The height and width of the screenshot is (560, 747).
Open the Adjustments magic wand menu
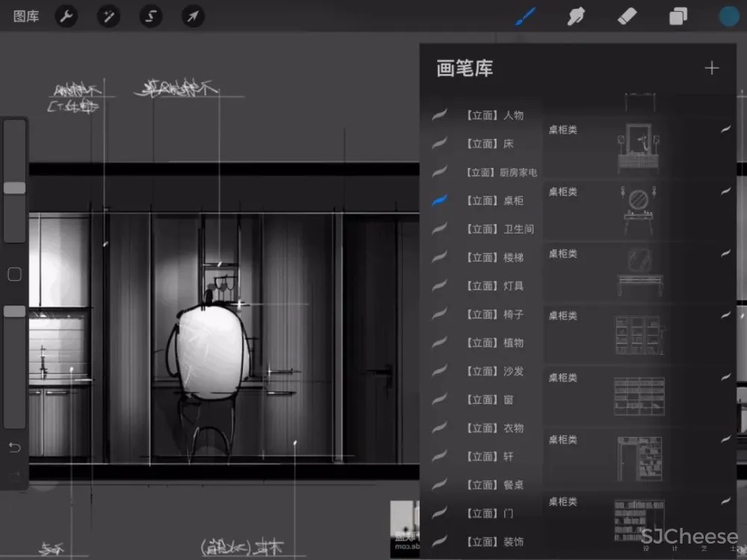(x=109, y=16)
